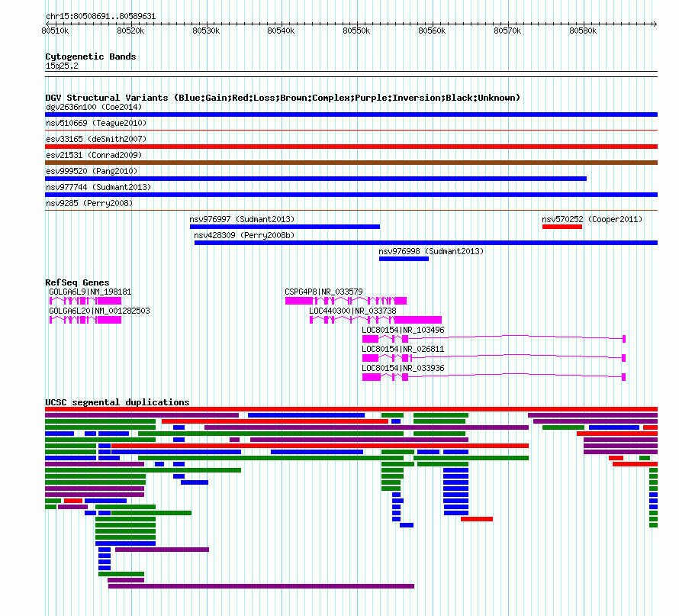Click the nsv977744 (Sudmant2013) blue bar
This screenshot has height=616, width=679.
pos(351,195)
